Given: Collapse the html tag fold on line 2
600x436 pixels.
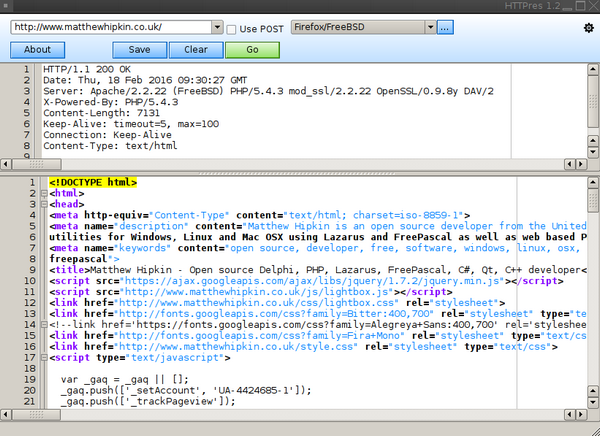Looking at the screenshot, I should [x=44, y=193].
